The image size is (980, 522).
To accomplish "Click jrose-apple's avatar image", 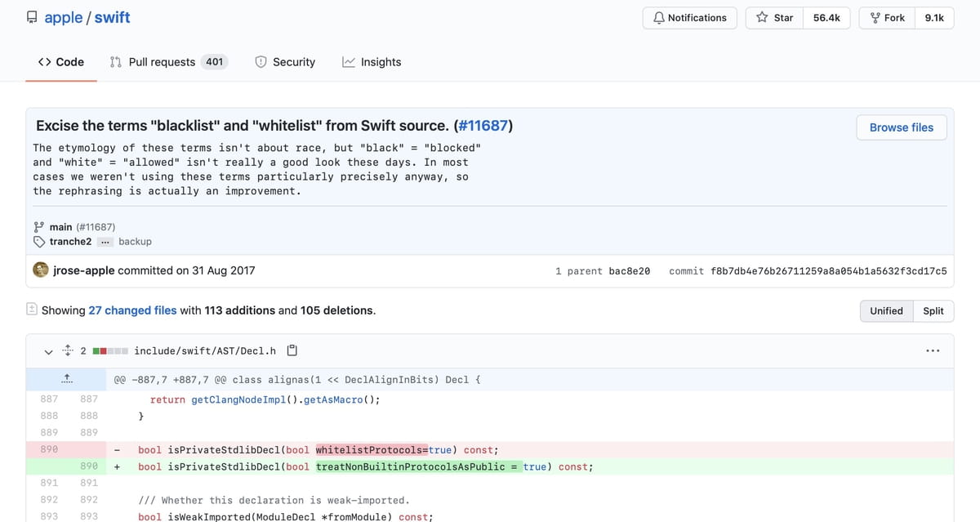I will click(x=41, y=270).
